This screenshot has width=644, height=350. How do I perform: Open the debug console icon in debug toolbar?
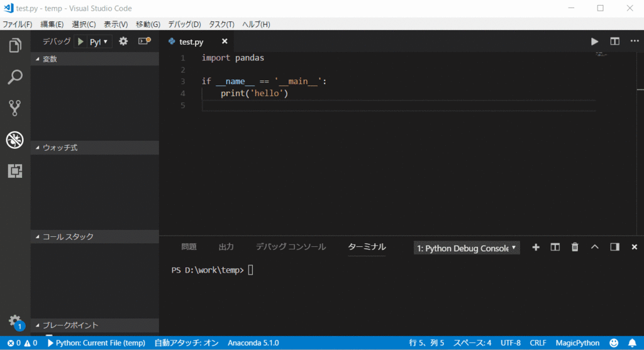pos(144,41)
